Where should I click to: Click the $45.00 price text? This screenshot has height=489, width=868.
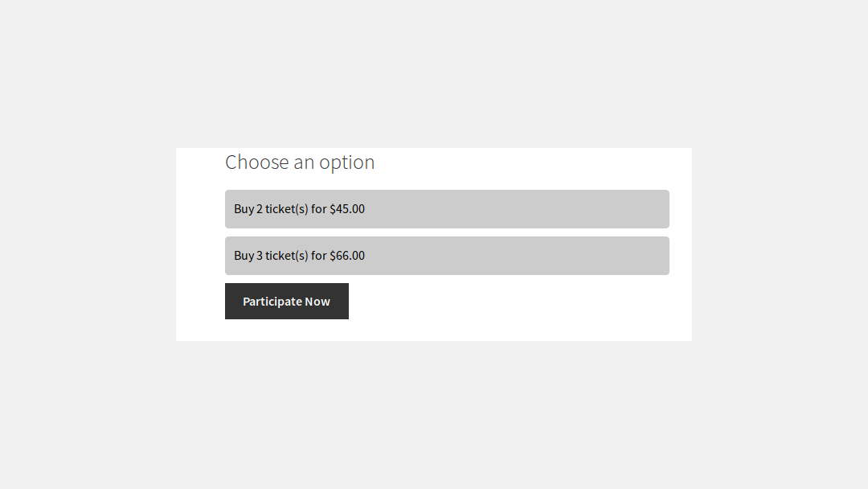[347, 209]
